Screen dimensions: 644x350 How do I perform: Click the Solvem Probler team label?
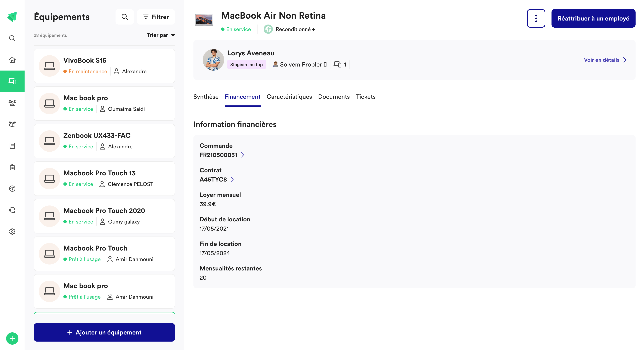pyautogui.click(x=300, y=64)
